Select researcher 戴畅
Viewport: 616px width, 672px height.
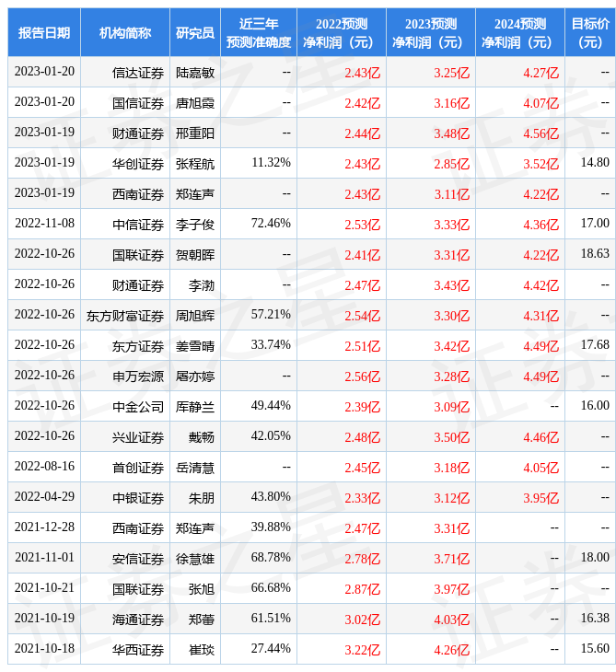[202, 437]
